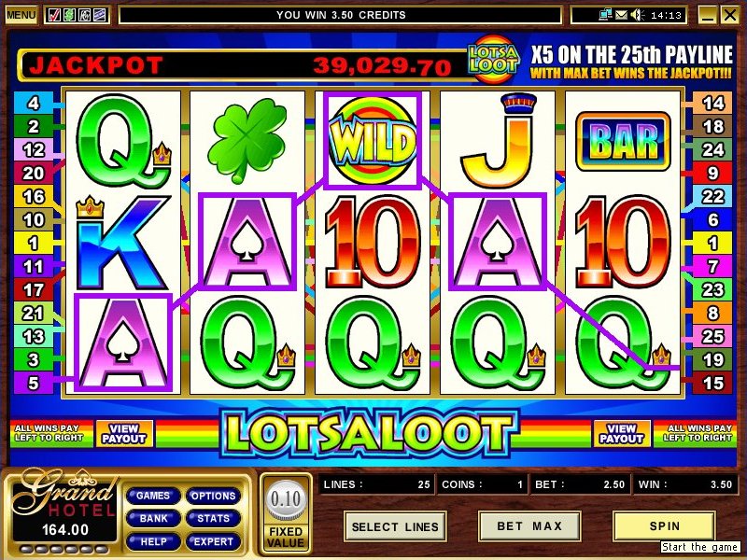Click the network connection status icon

click(605, 15)
